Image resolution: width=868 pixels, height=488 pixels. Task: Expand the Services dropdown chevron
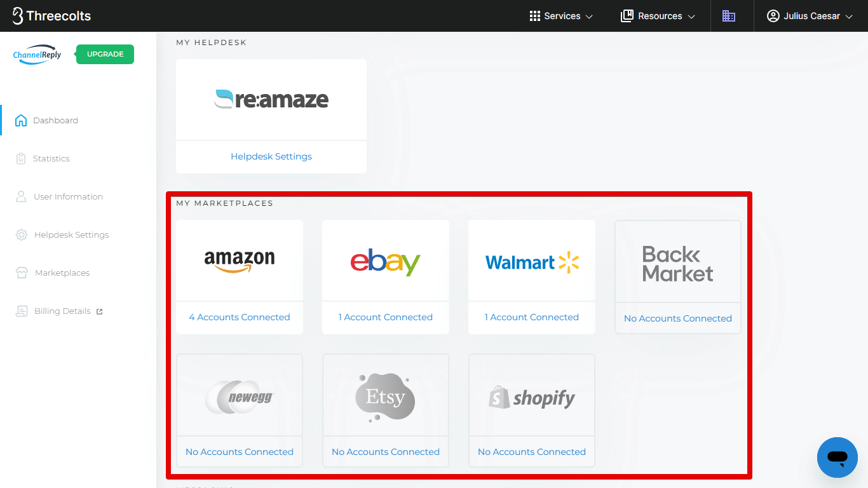coord(589,17)
